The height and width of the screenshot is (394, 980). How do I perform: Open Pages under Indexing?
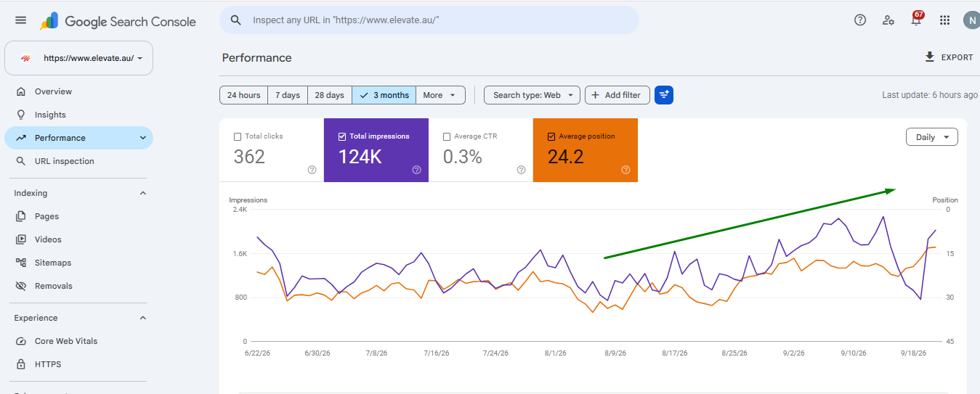(78, 216)
